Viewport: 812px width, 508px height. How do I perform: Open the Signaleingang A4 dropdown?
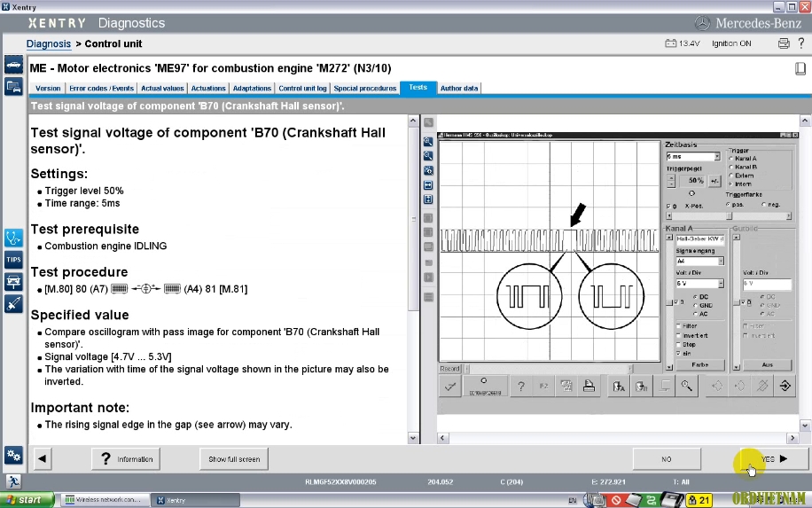click(x=721, y=261)
